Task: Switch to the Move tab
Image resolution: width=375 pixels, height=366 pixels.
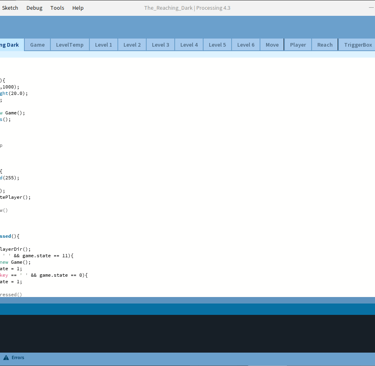Action: (x=272, y=45)
